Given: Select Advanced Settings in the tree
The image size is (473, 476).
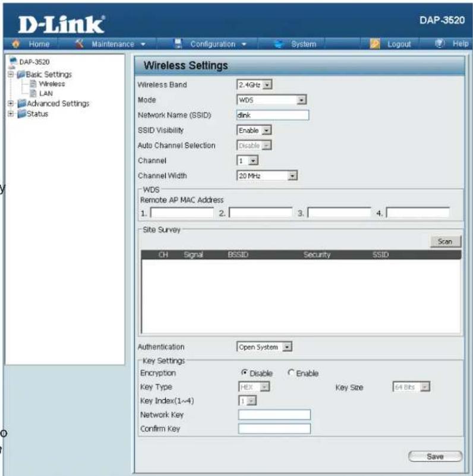Looking at the screenshot, I should 58,103.
